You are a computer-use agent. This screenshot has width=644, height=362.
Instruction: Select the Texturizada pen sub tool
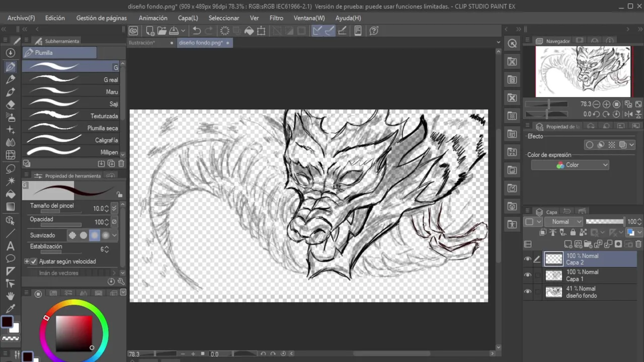point(71,116)
